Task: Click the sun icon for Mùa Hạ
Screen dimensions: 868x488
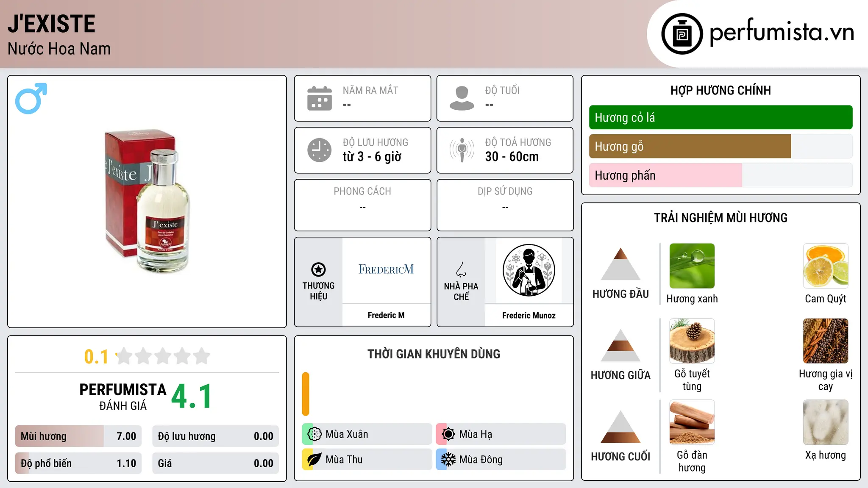Action: pos(448,434)
